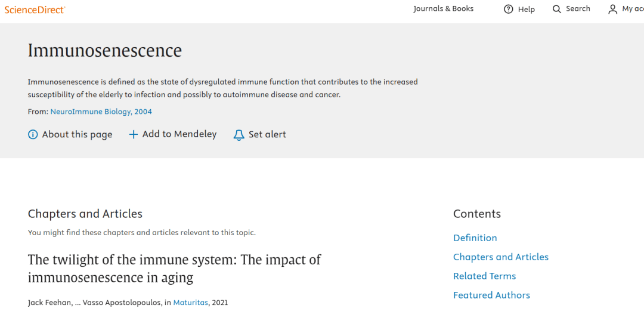
Task: Jump to Chapters and Articles in Contents
Action: click(501, 257)
